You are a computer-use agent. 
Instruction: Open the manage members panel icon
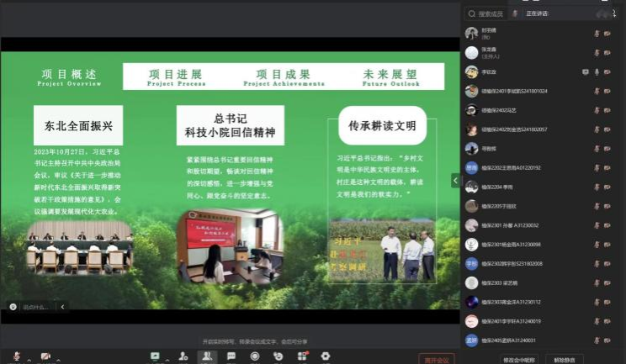pos(207,356)
